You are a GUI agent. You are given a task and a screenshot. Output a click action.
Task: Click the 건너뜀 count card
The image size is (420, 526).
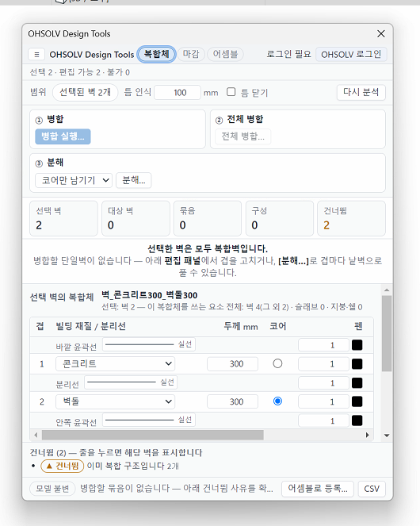coord(351,218)
